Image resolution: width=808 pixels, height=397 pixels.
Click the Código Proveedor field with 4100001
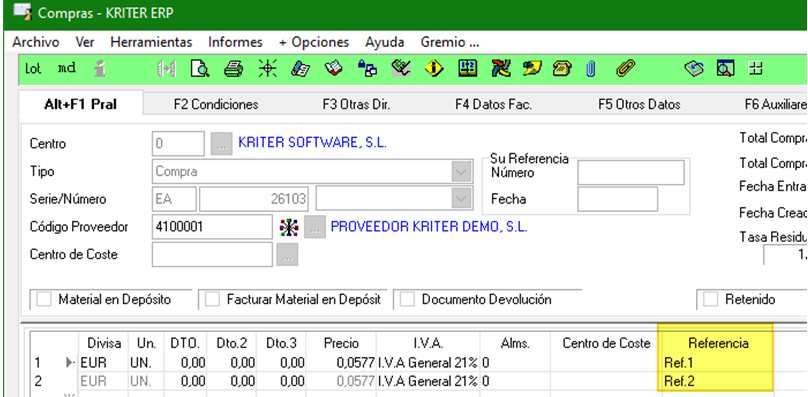click(212, 227)
